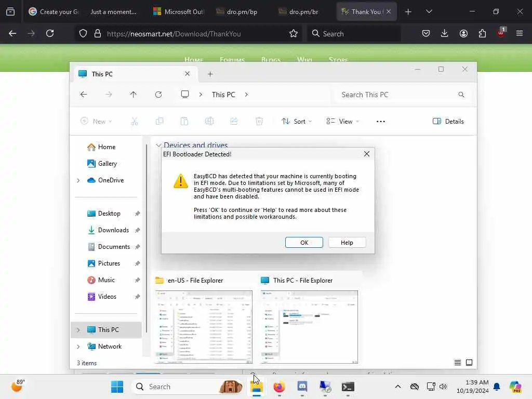Expand the Network tree node

tap(78, 347)
